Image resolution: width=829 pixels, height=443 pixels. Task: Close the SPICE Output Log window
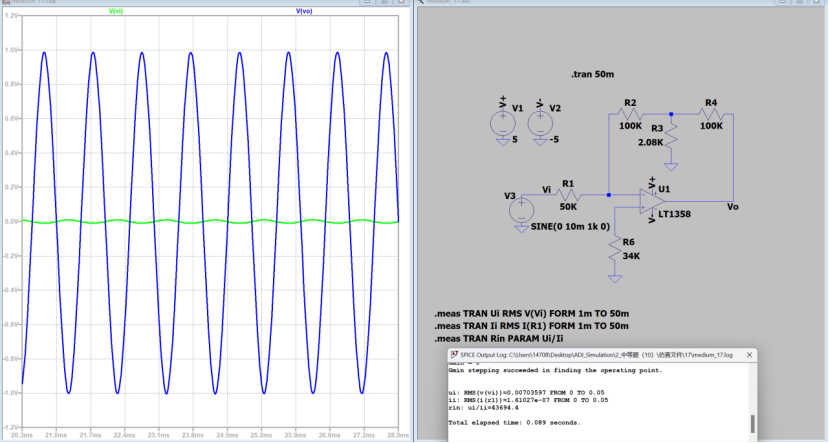[x=749, y=355]
